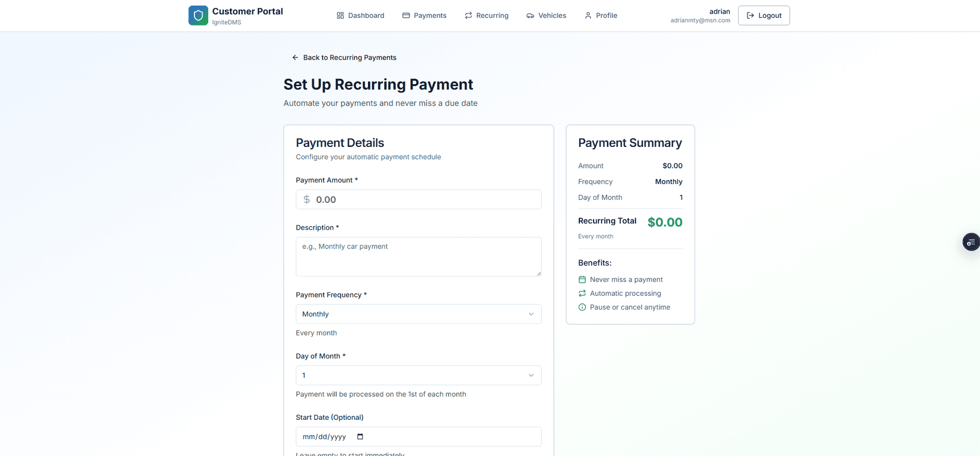Click the Benefits: heading
Viewport: 980px width, 456px height.
click(x=595, y=263)
